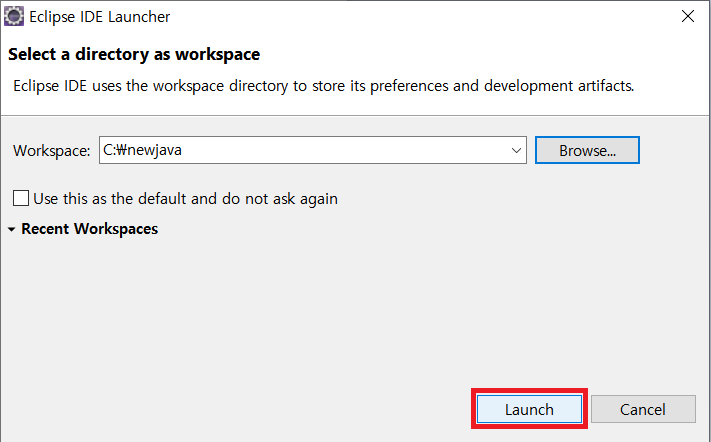Click the Browse... button

587,150
